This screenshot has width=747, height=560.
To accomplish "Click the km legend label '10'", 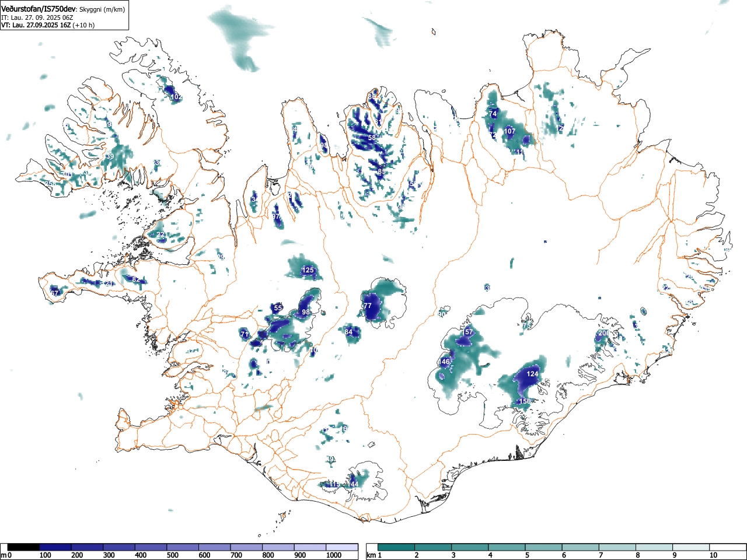I will pos(713,555).
